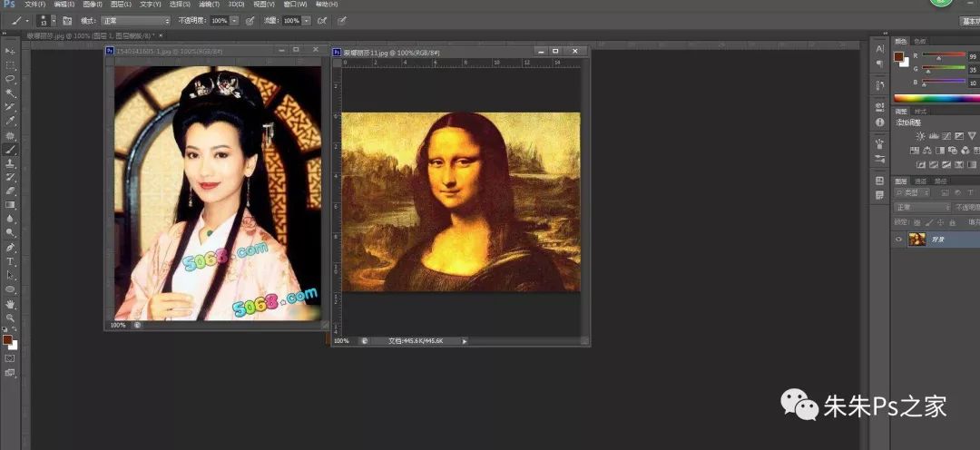Viewport: 980px width, 450px height.
Task: Select the Lasso tool
Action: (x=11, y=79)
